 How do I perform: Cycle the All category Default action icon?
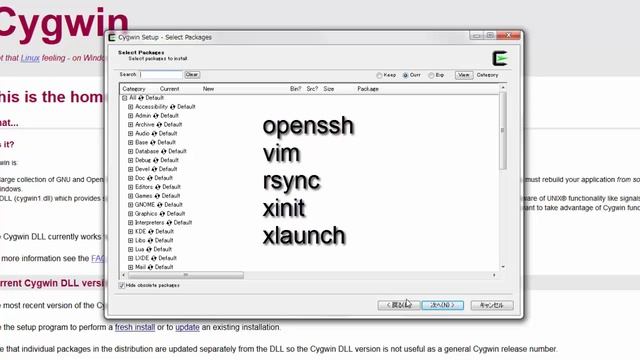point(141,98)
